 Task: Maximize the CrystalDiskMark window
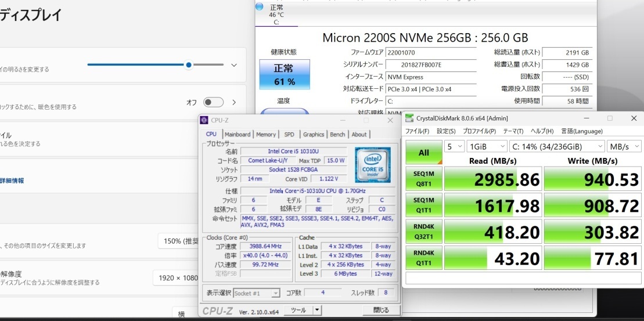pyautogui.click(x=610, y=118)
